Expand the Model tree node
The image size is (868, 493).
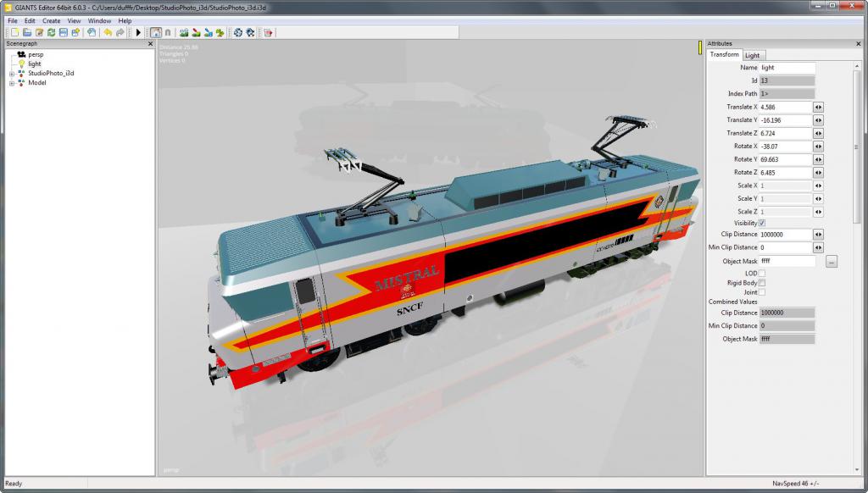12,83
